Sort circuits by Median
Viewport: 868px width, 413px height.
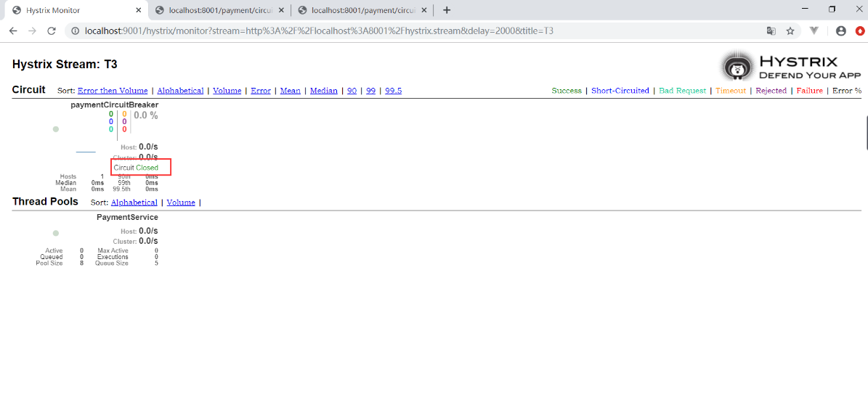tap(323, 91)
